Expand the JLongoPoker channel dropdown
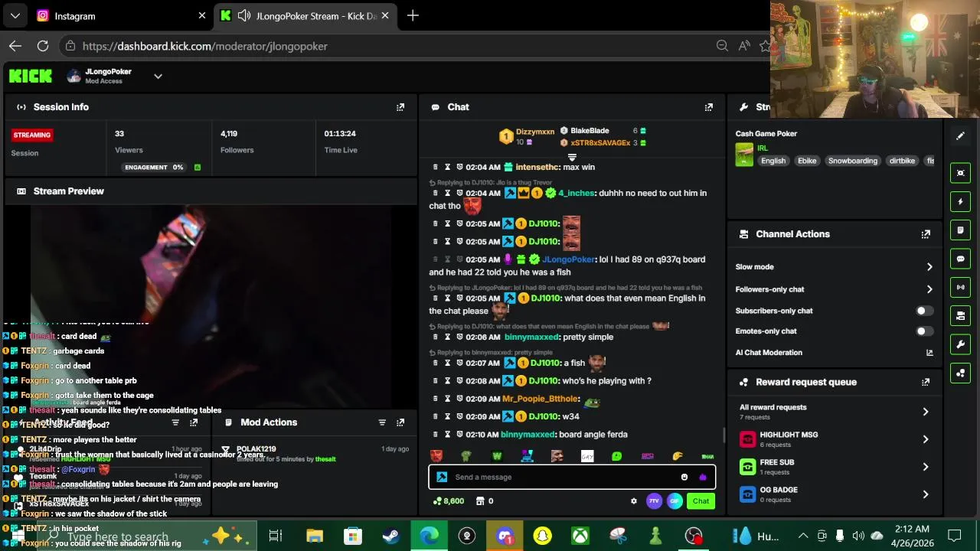This screenshot has width=980, height=551. tap(158, 77)
